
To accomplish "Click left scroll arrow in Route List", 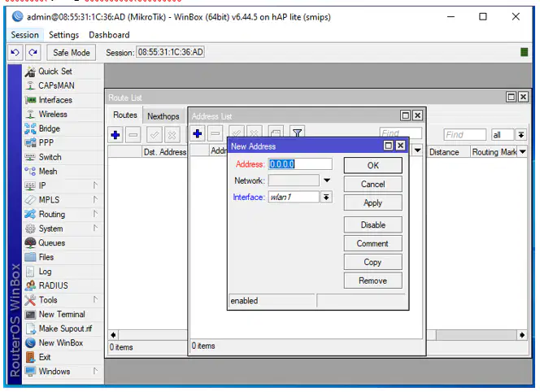I will [x=113, y=335].
